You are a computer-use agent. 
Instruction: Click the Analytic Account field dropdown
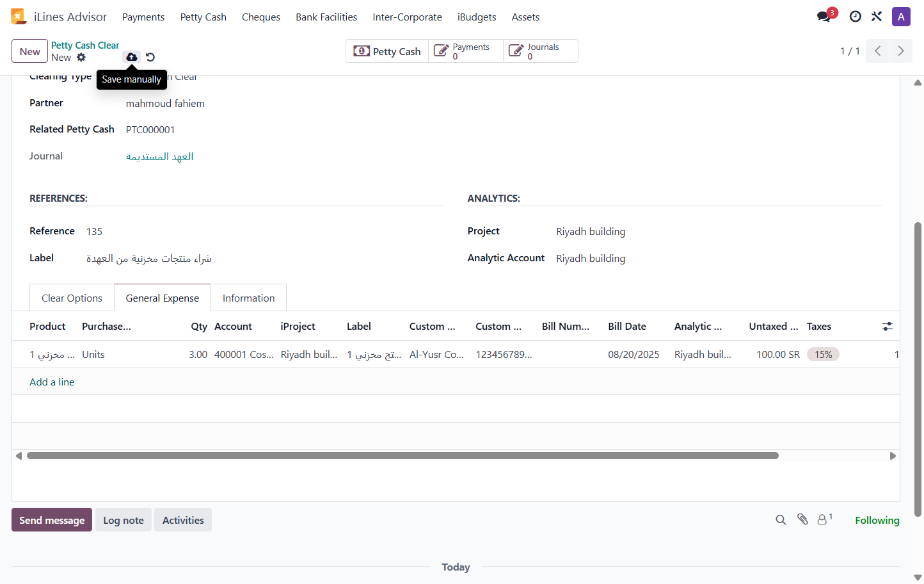coord(591,259)
